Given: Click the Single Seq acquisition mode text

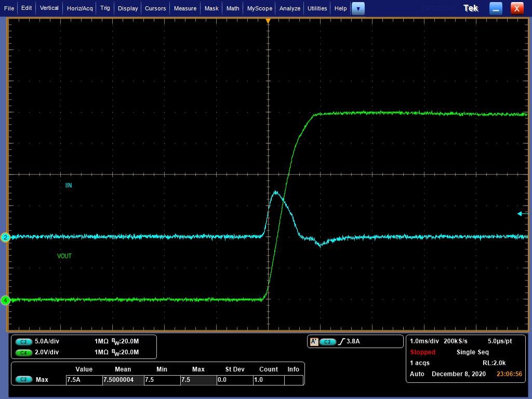Looking at the screenshot, I should (x=473, y=352).
